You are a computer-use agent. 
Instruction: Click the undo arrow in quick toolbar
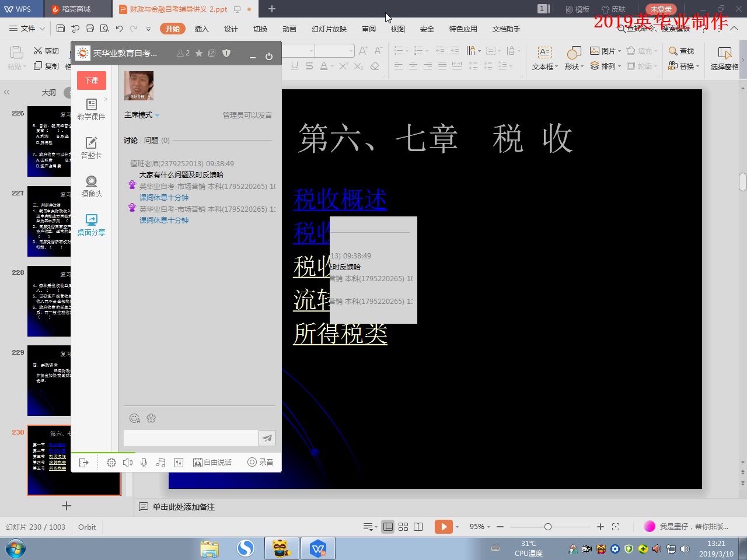[119, 29]
